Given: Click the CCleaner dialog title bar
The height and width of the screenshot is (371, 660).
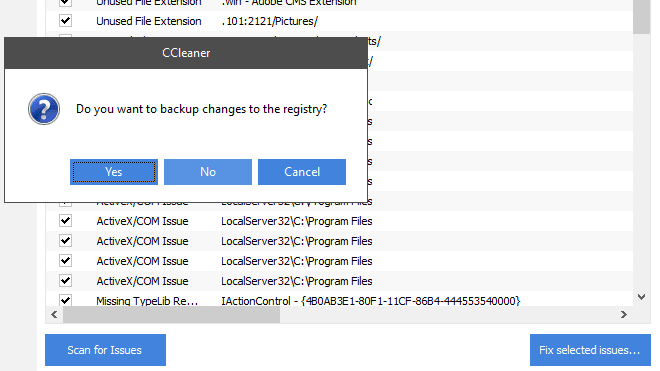Looking at the screenshot, I should (186, 53).
